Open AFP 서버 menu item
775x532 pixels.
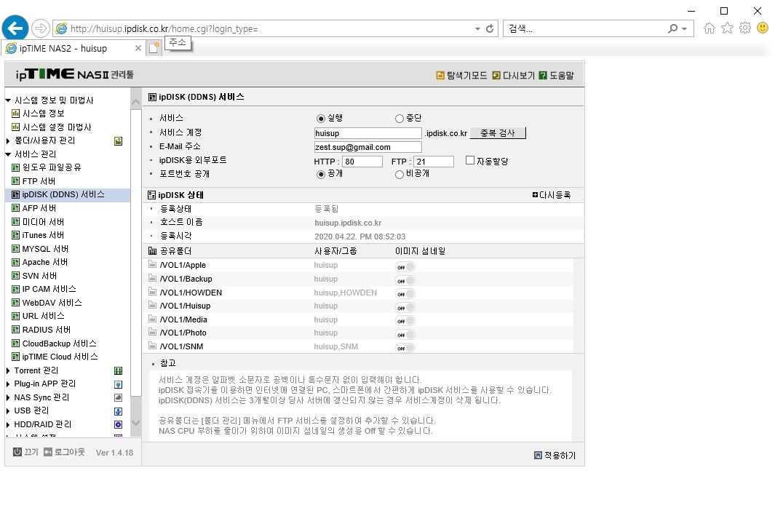coord(34,209)
